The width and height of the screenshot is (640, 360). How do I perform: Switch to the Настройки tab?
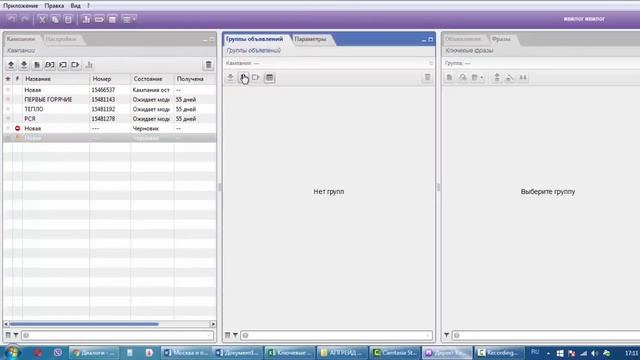(61, 39)
